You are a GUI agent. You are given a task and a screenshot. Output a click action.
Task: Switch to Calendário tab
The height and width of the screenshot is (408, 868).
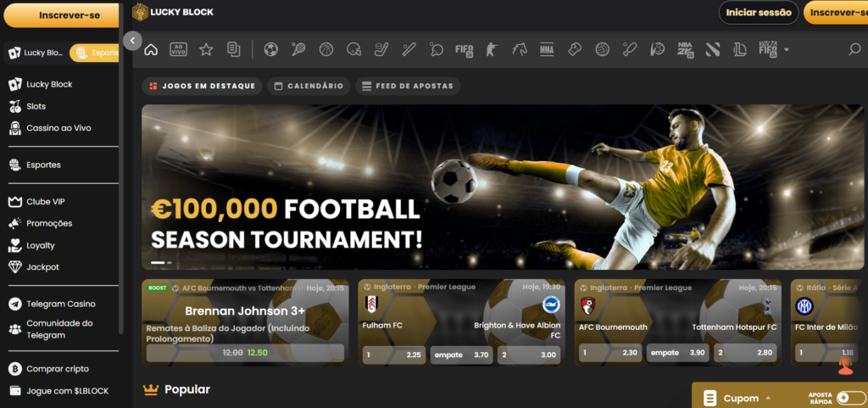(309, 87)
